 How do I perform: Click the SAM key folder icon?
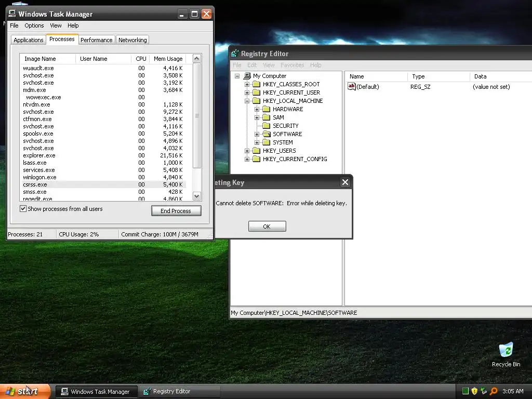[x=267, y=117]
